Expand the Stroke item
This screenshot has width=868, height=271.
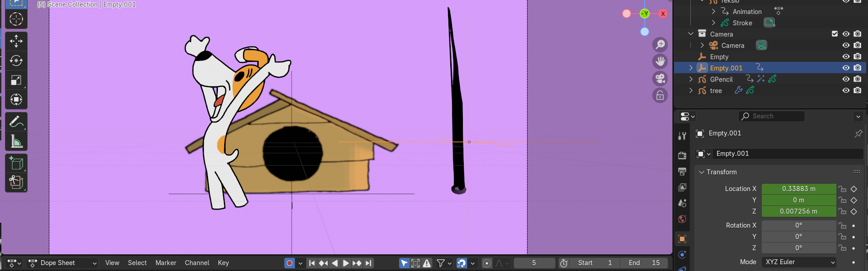pyautogui.click(x=713, y=23)
